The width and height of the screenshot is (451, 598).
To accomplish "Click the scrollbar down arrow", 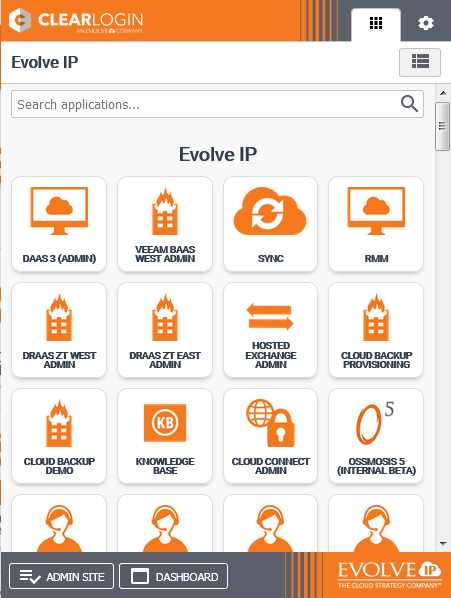I will tap(443, 543).
